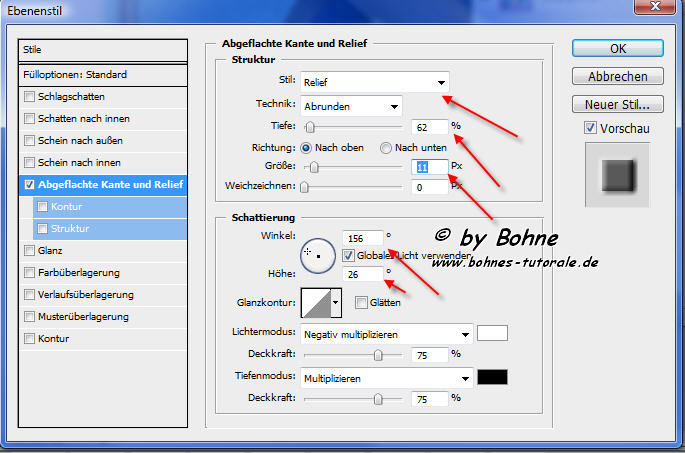Select Fülloptionen: Standard in the styles list
Image resolution: width=685 pixels, height=453 pixels.
click(103, 74)
